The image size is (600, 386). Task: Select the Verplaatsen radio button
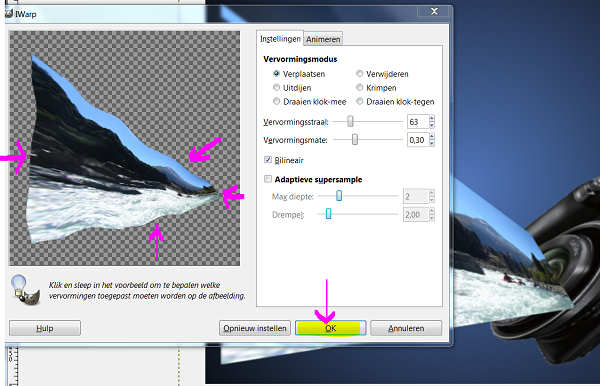click(x=276, y=73)
